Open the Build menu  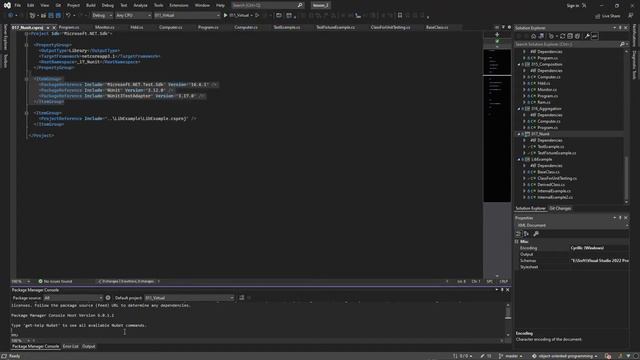(91, 5)
